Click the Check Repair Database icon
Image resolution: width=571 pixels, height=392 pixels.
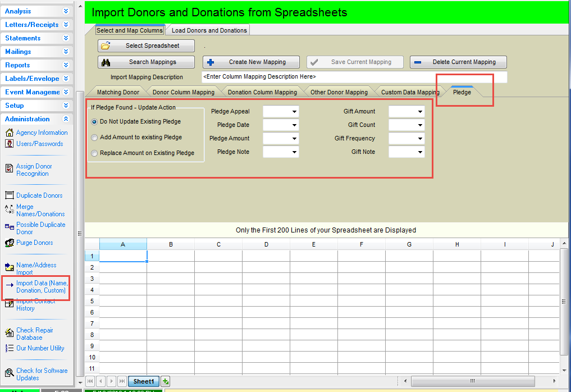[9, 331]
